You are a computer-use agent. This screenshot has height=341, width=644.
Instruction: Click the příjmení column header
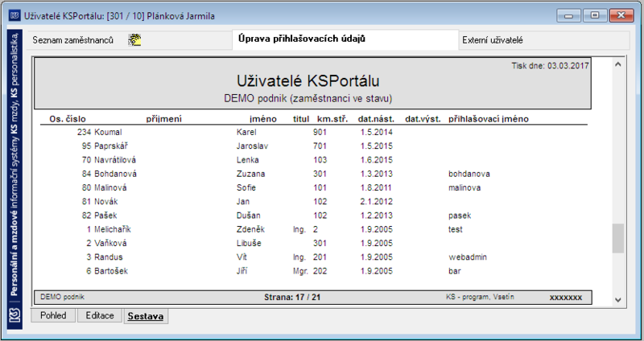164,119
